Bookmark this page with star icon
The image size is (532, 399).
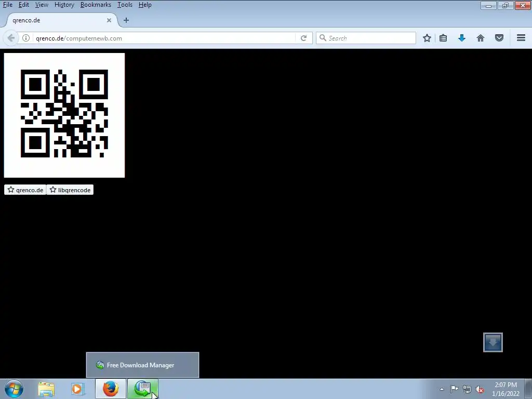(427, 38)
